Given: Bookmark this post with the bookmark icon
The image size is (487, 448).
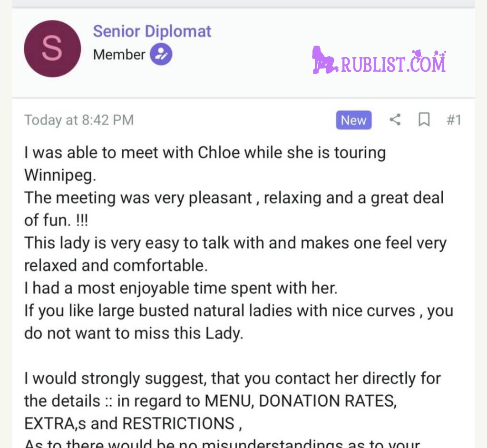Looking at the screenshot, I should pyautogui.click(x=424, y=120).
